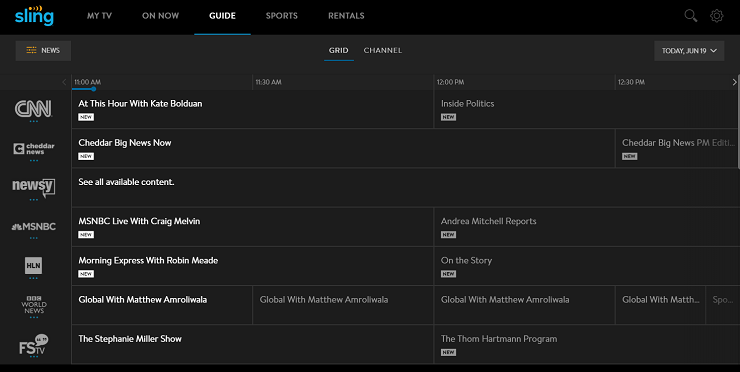The height and width of the screenshot is (372, 740).
Task: Click See all available content
Action: pyautogui.click(x=404, y=187)
